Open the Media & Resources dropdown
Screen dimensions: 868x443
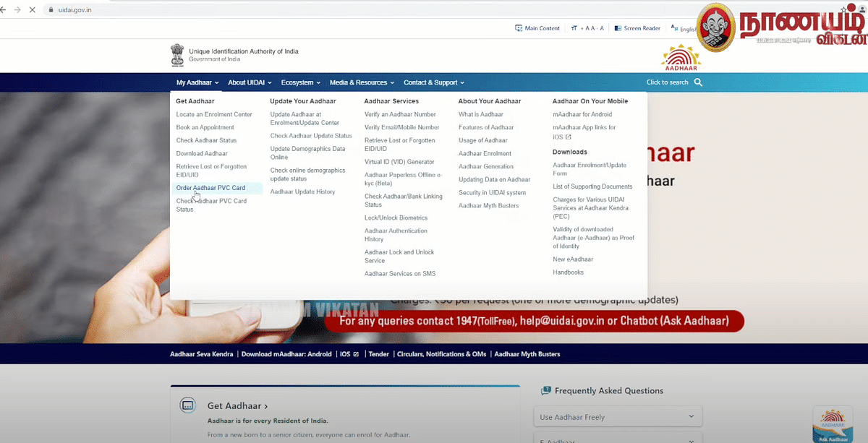point(362,82)
